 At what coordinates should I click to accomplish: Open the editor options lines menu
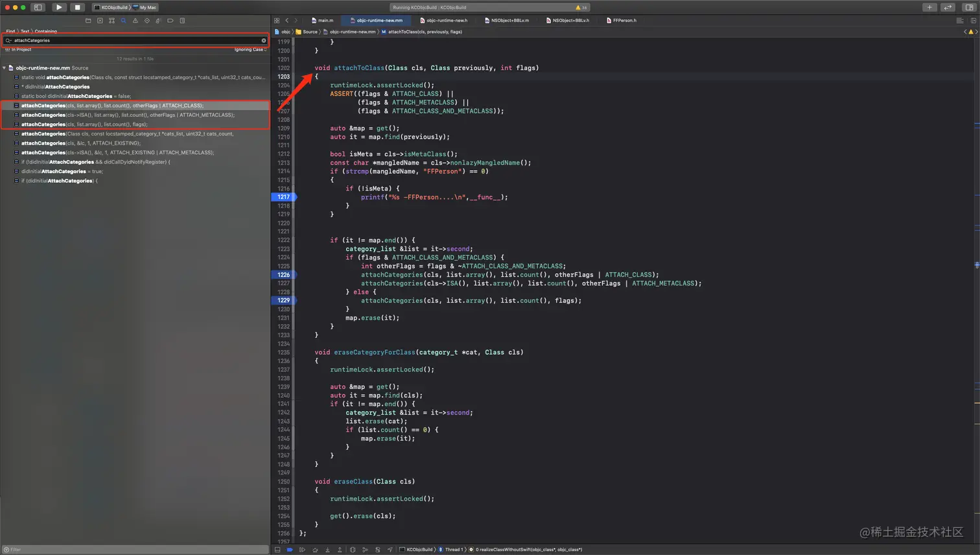click(x=960, y=21)
